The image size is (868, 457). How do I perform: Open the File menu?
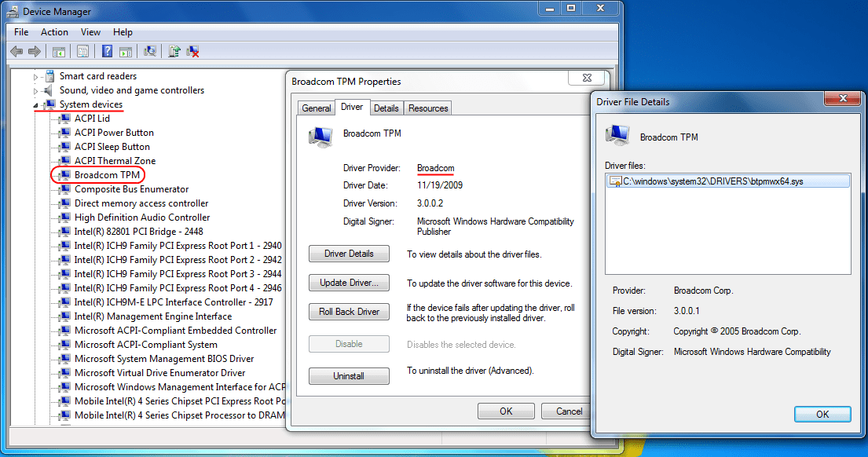tap(21, 32)
